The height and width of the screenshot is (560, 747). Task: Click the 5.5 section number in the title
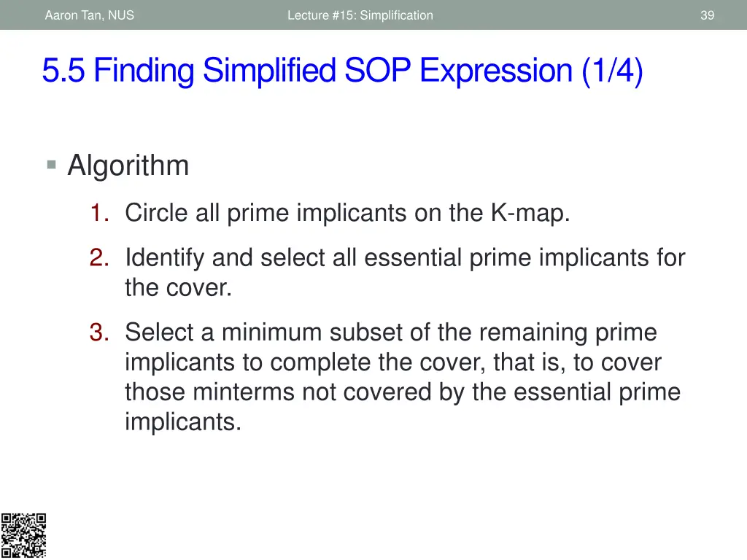tap(63, 71)
